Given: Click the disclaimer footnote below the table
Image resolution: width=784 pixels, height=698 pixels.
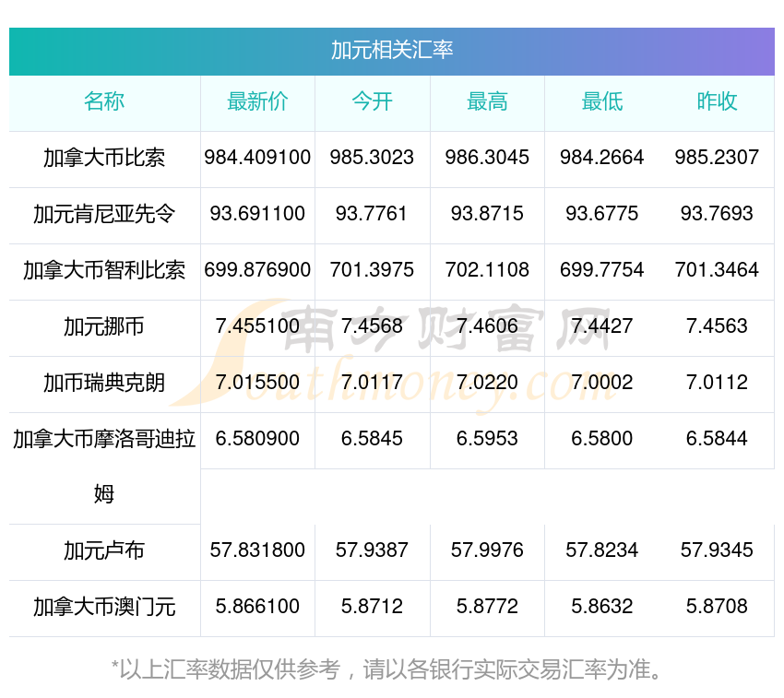Looking at the screenshot, I should (x=386, y=669).
